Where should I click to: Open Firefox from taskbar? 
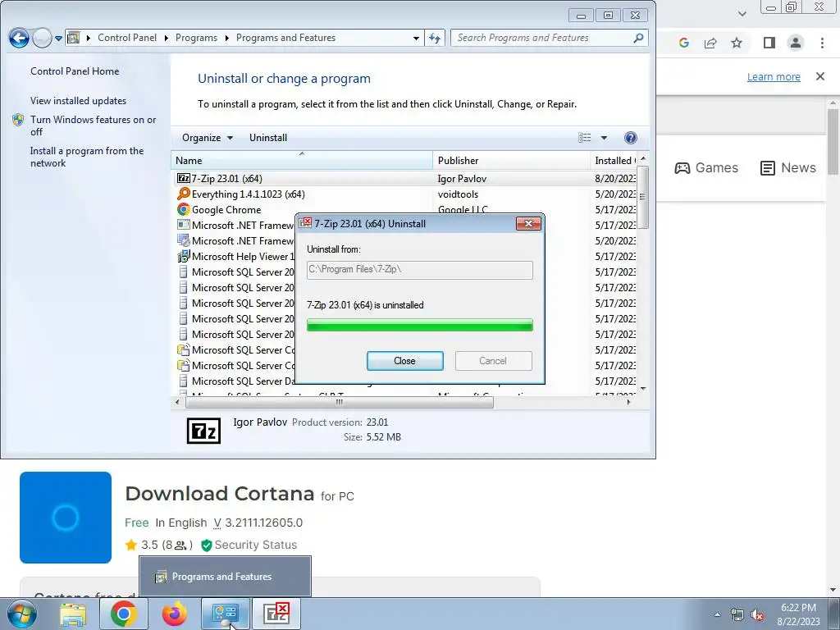[x=175, y=614]
